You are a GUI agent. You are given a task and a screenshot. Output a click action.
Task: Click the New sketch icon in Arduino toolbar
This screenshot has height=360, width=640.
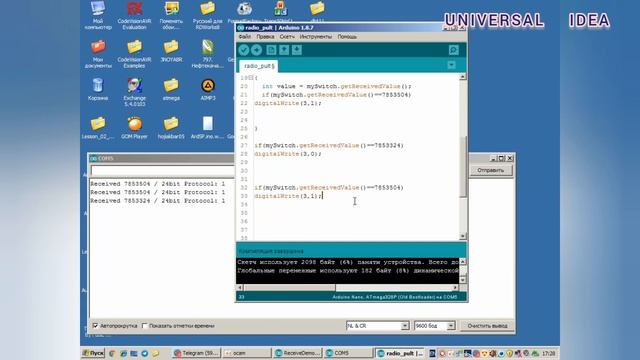271,50
